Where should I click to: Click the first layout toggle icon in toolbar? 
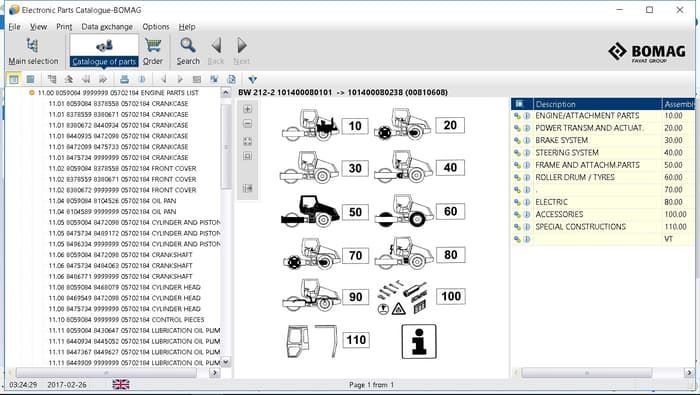[14, 79]
